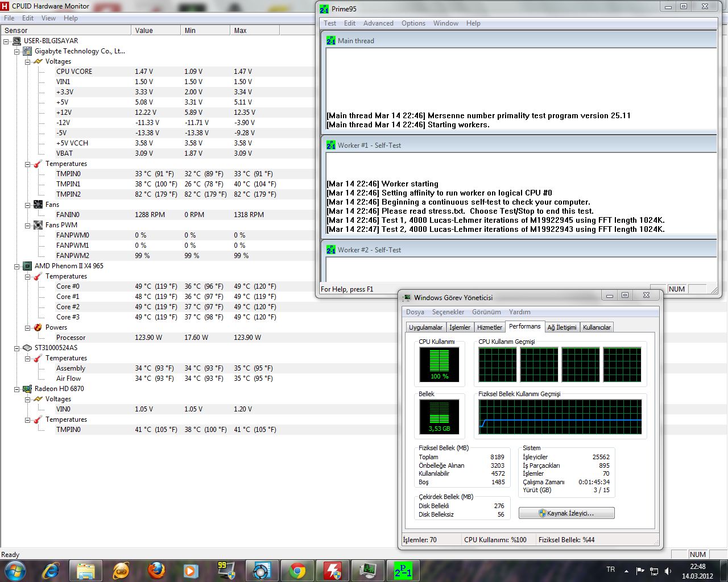Image resolution: width=728 pixels, height=582 pixels.
Task: Open the Windows Start menu orb
Action: [x=14, y=570]
